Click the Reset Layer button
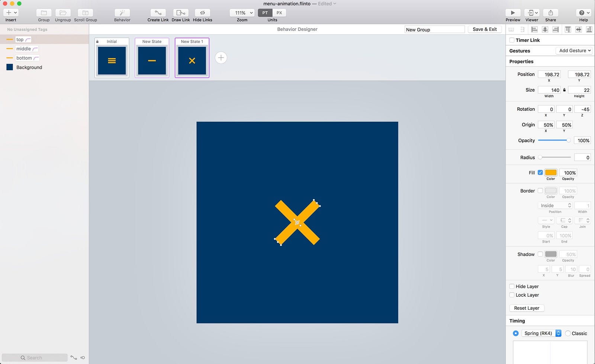This screenshot has width=595, height=364. click(527, 308)
